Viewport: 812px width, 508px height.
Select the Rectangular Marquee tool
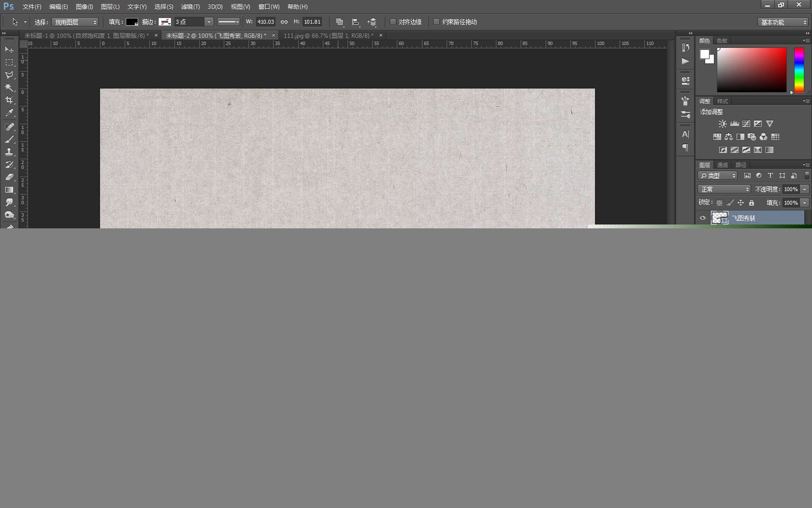coord(9,62)
